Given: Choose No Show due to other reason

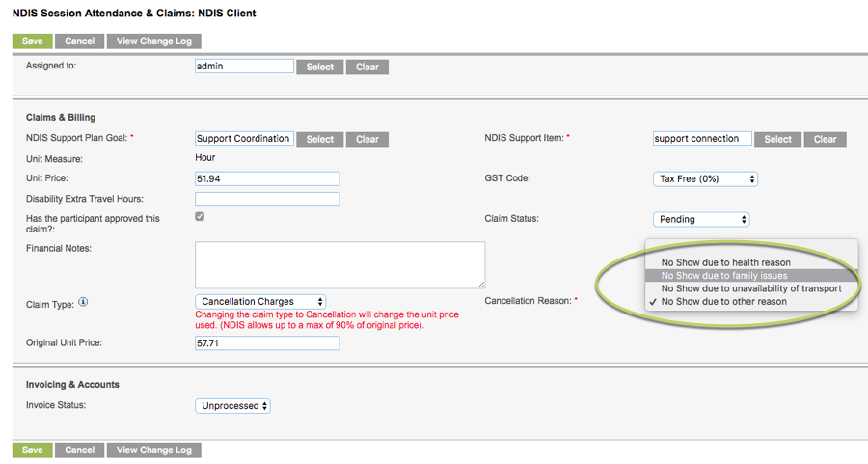Looking at the screenshot, I should coord(751,302).
